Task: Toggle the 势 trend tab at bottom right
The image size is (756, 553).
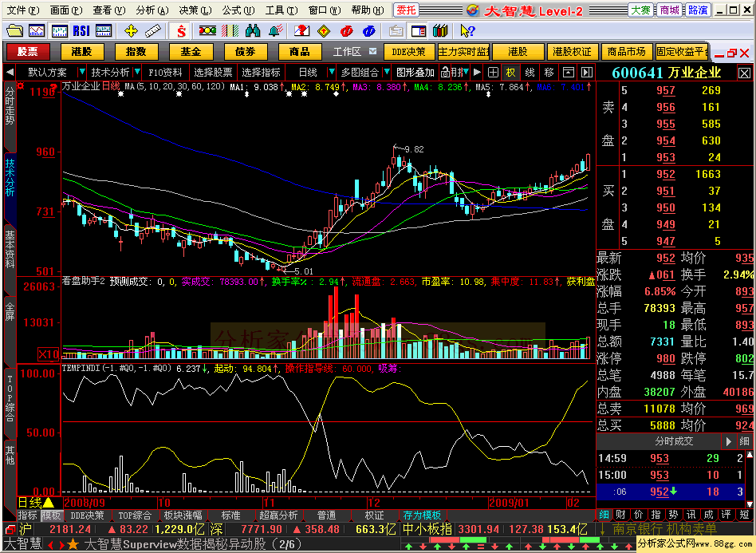Action: point(674,515)
